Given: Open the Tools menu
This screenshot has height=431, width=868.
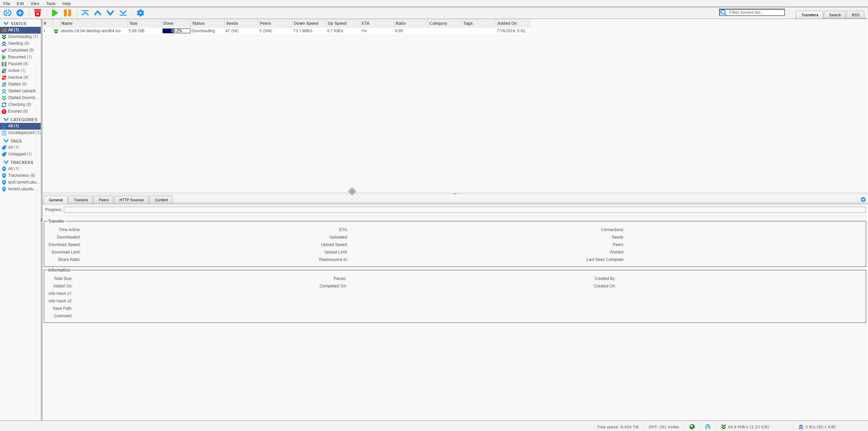Looking at the screenshot, I should [51, 4].
